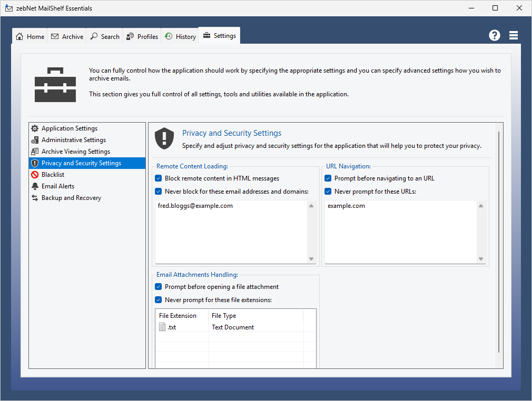
Task: Click the Archive Viewing Settings icon
Action: pyautogui.click(x=35, y=152)
